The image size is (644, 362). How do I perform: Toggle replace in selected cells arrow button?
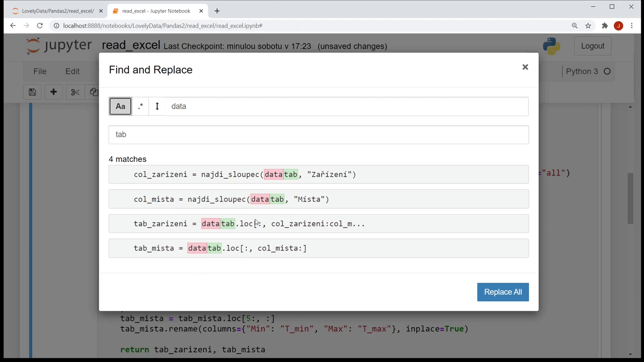[x=157, y=106]
